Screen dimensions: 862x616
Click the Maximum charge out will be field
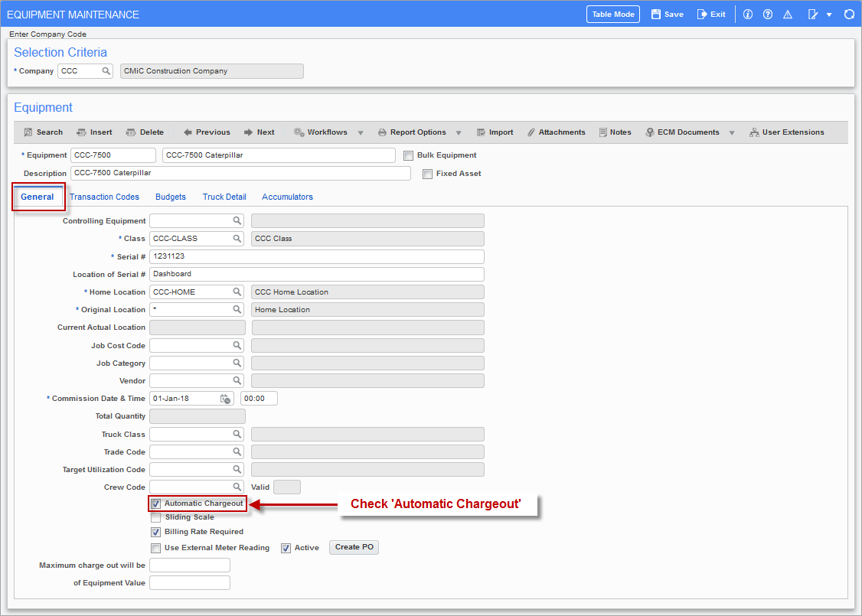[x=190, y=565]
